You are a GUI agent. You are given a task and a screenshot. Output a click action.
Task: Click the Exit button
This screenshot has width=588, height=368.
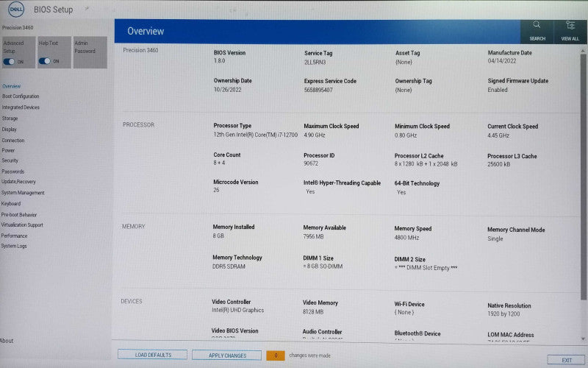pos(566,360)
